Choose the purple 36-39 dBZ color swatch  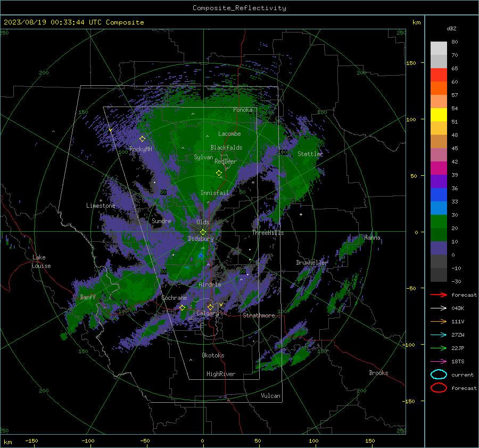click(439, 182)
